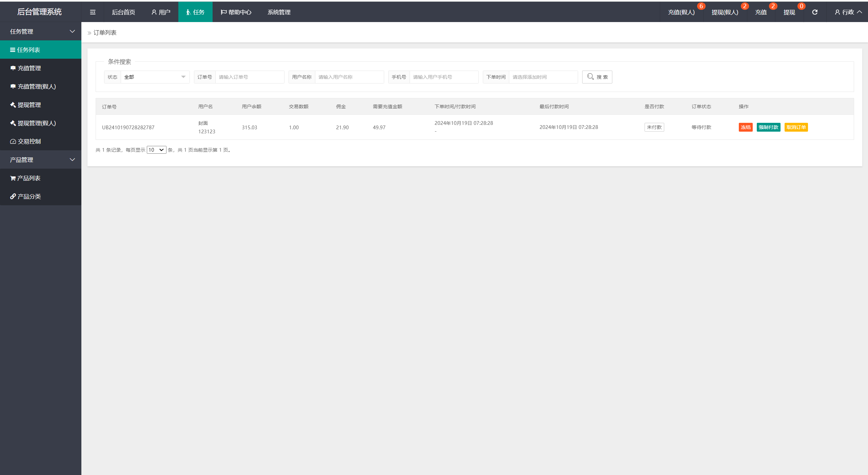Screen dimensions: 868x475
Task: Open 提现管理 in the sidebar
Action: click(x=29, y=105)
